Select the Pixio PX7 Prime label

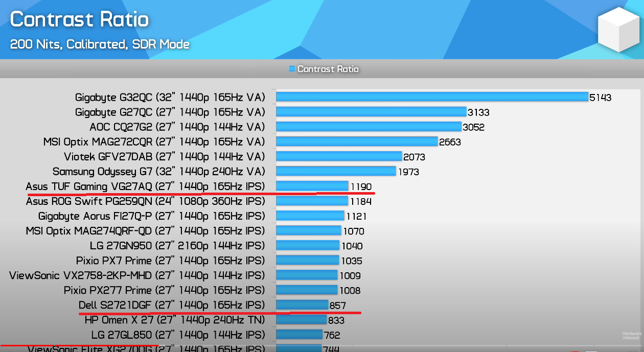pos(171,261)
